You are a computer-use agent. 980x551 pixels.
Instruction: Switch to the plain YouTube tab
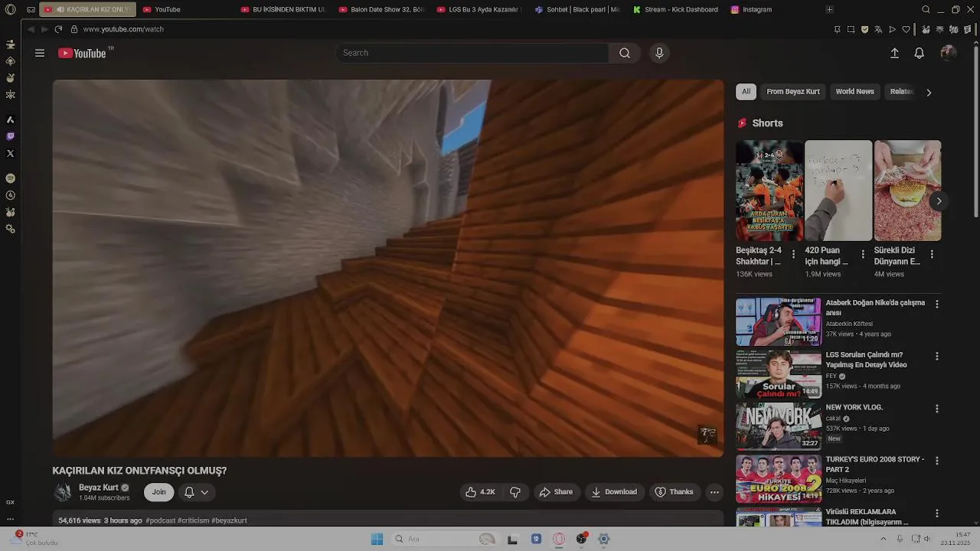(185, 10)
